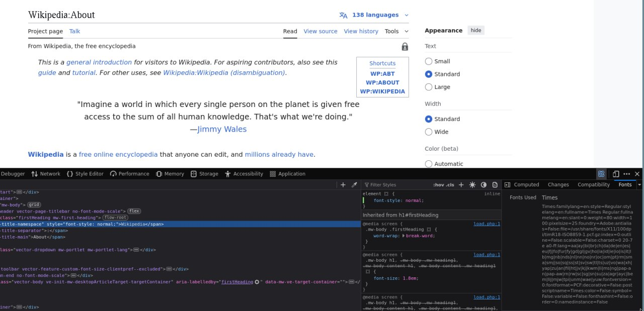Pick an element color with the eyedropper

(x=354, y=185)
